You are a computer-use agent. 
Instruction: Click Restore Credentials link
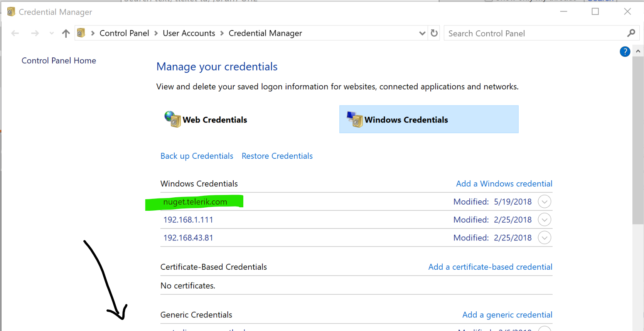[x=277, y=156]
